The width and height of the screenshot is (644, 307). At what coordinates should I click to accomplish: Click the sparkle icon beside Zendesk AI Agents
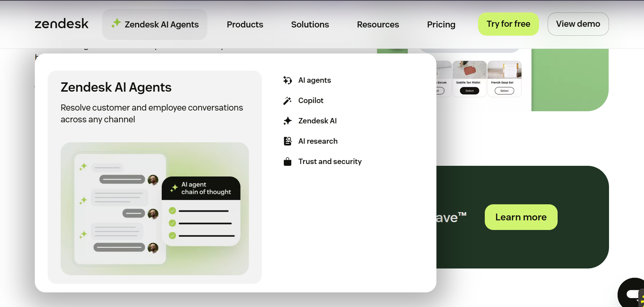[116, 24]
